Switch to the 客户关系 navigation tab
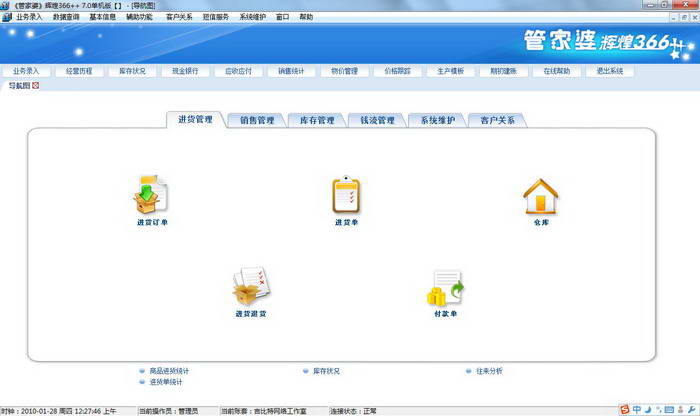The height and width of the screenshot is (416, 700). click(x=498, y=121)
